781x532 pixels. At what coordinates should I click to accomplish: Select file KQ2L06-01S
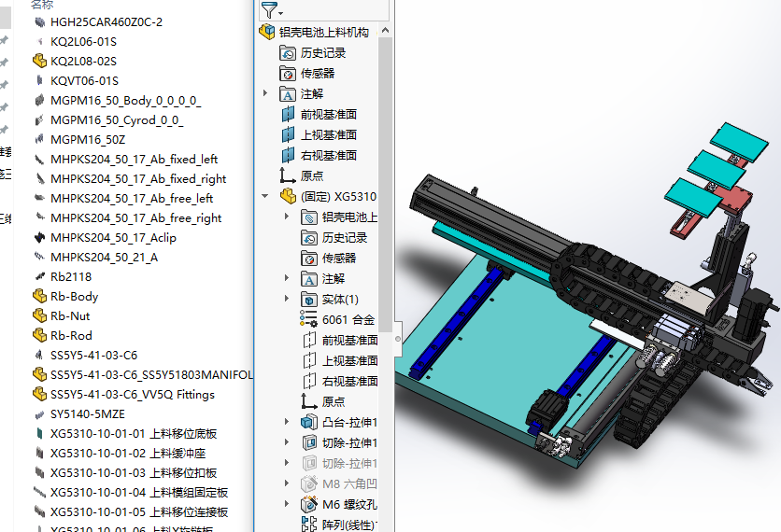coord(83,41)
